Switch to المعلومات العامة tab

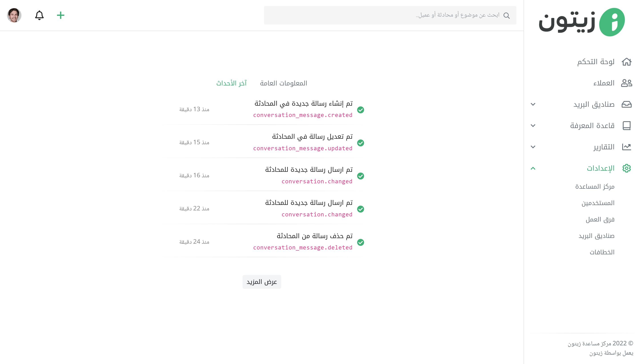283,83
